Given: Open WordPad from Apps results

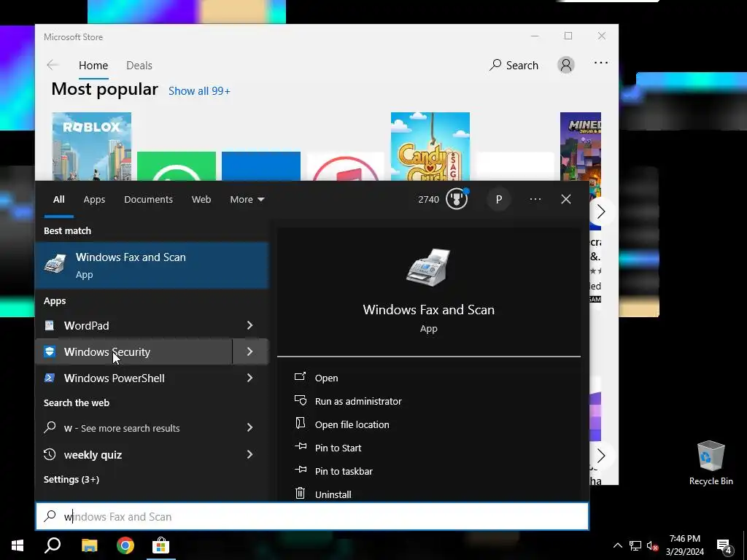Looking at the screenshot, I should point(133,326).
